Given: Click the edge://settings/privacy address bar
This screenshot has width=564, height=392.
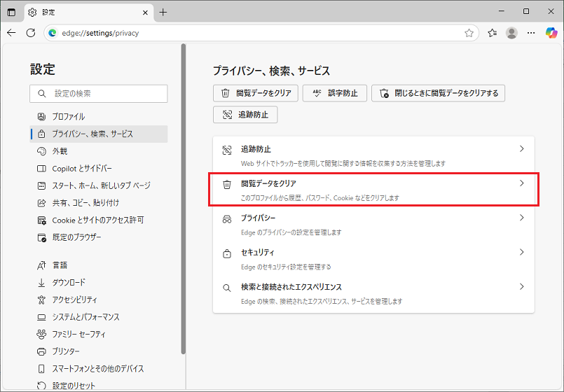Looking at the screenshot, I should pos(261,33).
